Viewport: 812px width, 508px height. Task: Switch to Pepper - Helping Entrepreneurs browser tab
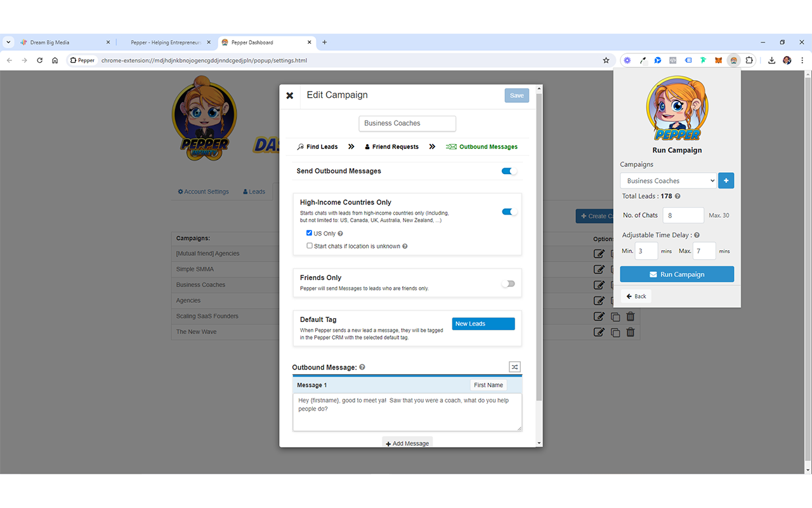(166, 43)
